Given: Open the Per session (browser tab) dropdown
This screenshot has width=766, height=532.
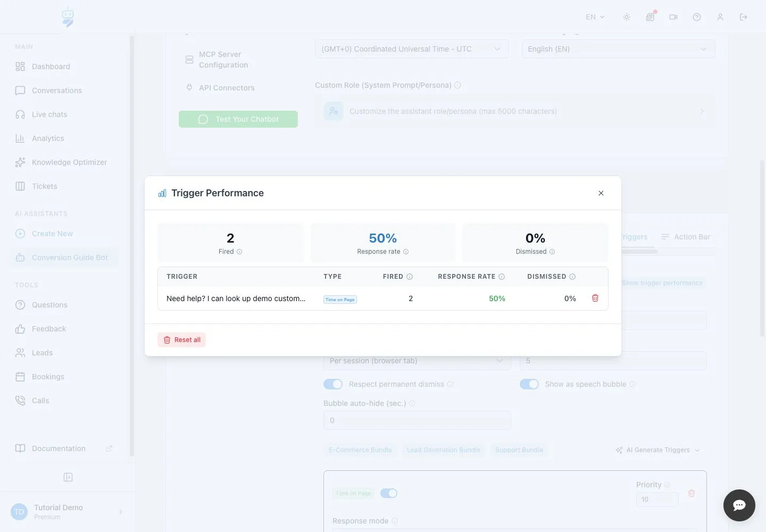Looking at the screenshot, I should point(417,361).
